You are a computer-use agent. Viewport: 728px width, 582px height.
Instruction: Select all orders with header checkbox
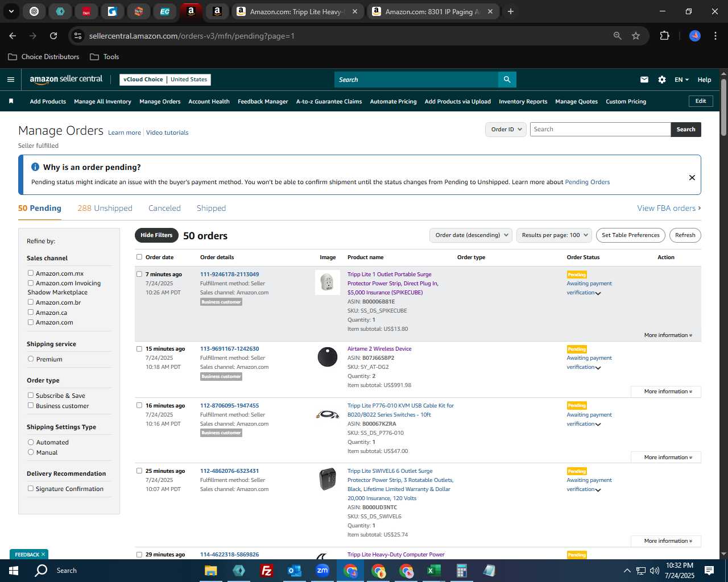[x=139, y=257]
